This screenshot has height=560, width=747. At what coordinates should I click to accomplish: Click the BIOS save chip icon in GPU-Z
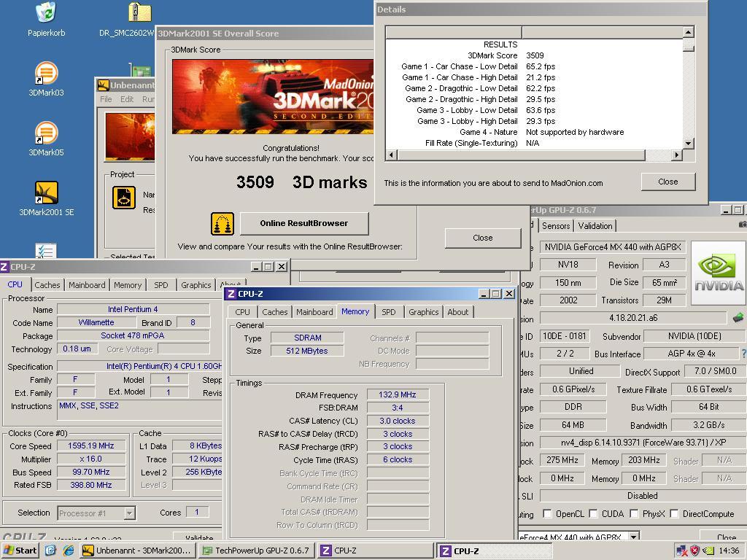point(738,317)
